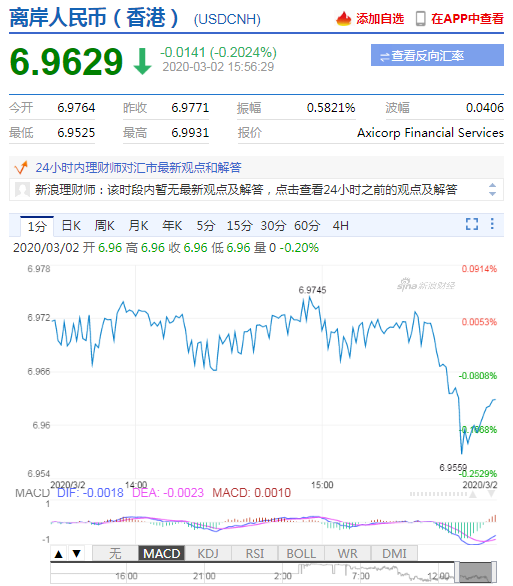Screen dimensions: 513x586
Task: Click the DIF: -0.0018 indicator value
Action: [90, 493]
